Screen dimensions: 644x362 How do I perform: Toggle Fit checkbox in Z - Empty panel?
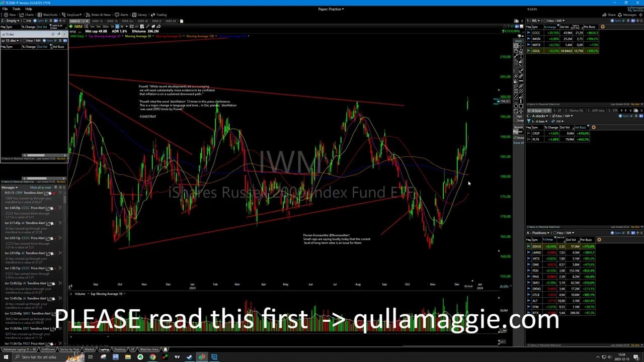pyautogui.click(x=25, y=21)
